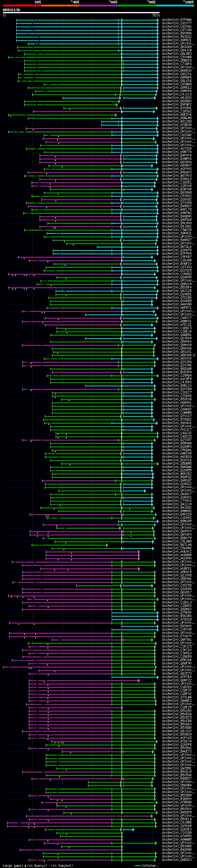Open UniRef100_Q69Q80 hit entry
This screenshot has width=197, height=868.
177,101
